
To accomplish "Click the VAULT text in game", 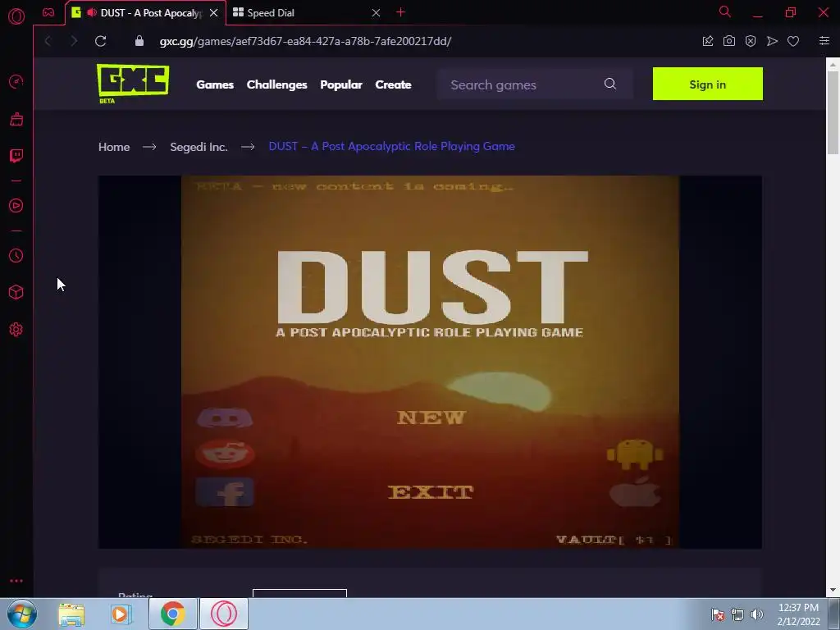I will [x=614, y=540].
